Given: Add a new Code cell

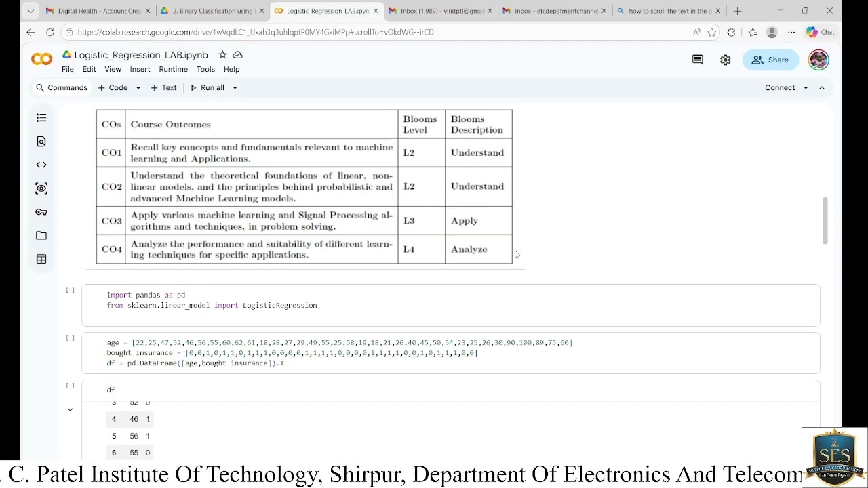Looking at the screenshot, I should pyautogui.click(x=113, y=87).
